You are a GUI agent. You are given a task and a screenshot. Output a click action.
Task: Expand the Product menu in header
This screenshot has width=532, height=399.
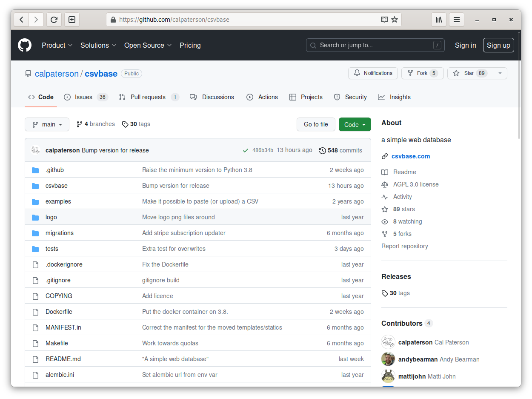57,45
